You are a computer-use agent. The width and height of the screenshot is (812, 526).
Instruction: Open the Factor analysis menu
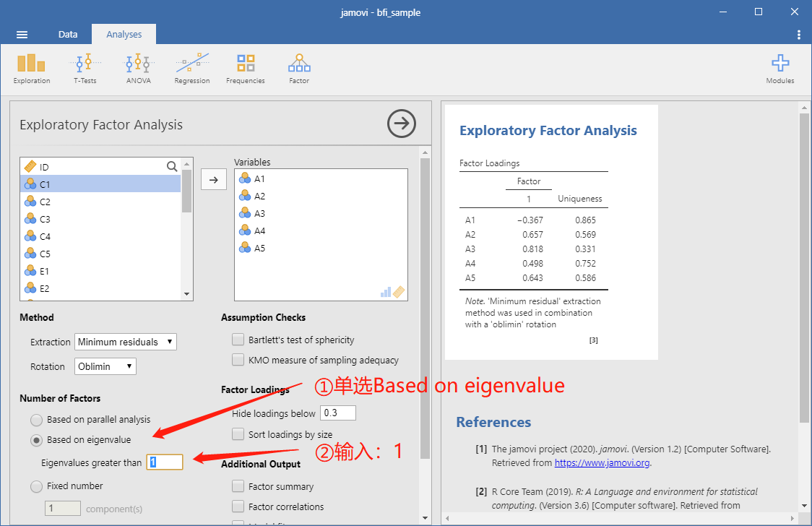[299, 69]
